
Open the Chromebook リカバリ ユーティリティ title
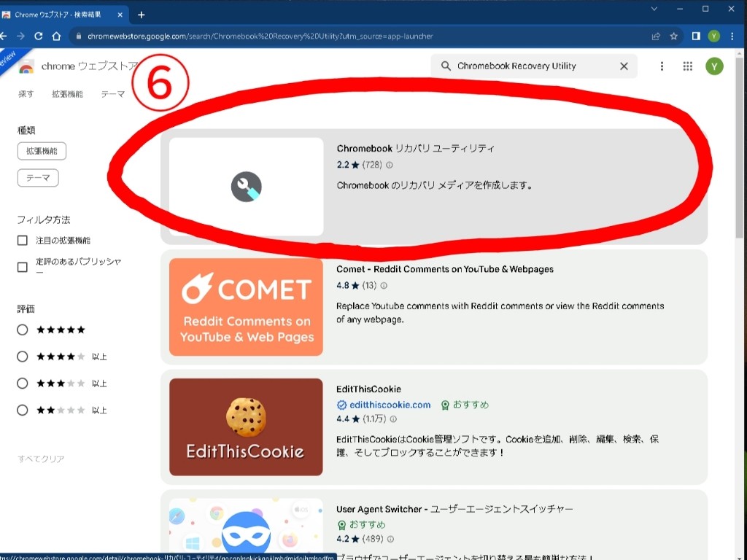point(415,149)
